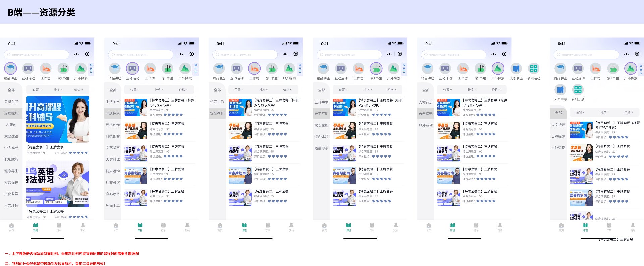This screenshot has width=644, height=266.
Task: Tap 户外探索 icon in the second phone
Action: click(185, 69)
